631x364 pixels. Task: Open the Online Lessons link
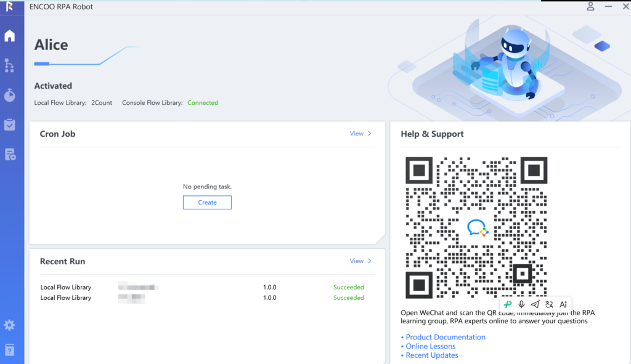[431, 346]
